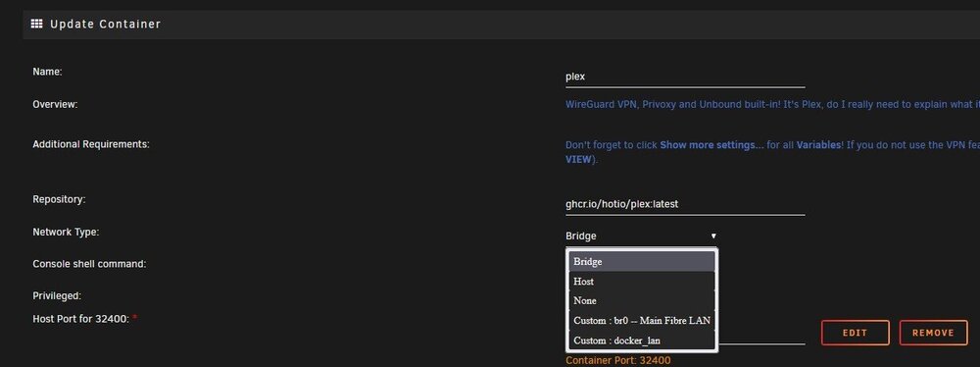Click the Update Container heading
The image size is (980, 367).
(105, 24)
